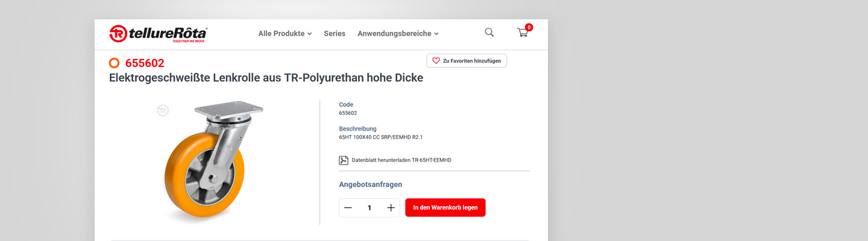Increase quantity with the plus button
868x241 pixels.
coord(391,208)
